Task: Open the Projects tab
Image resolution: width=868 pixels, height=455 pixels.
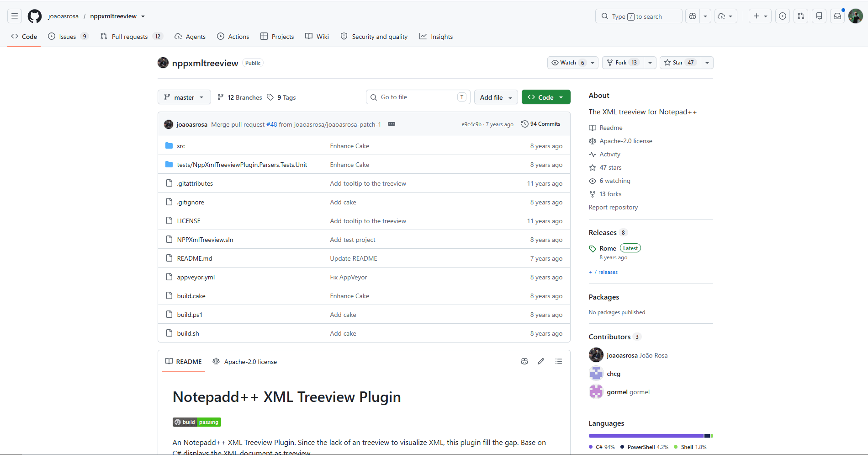Action: click(277, 37)
